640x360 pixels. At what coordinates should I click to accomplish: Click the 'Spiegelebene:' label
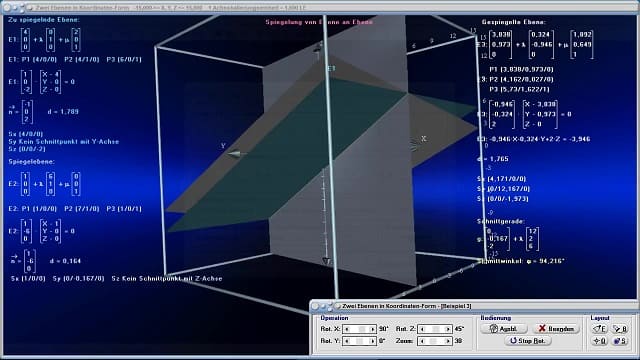(x=31, y=162)
